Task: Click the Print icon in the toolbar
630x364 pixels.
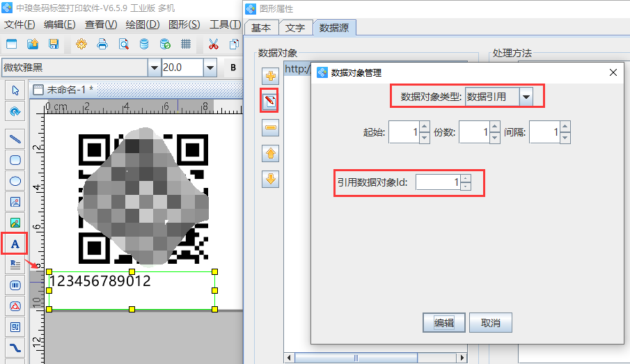Action: (x=102, y=44)
